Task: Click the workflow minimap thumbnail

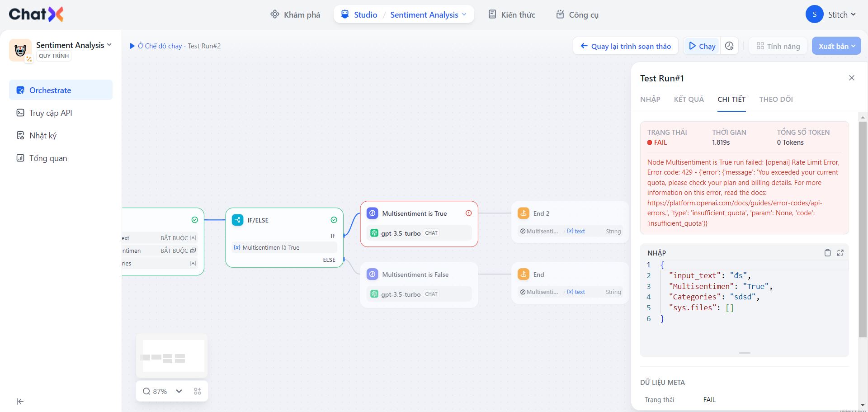Action: 172,356
